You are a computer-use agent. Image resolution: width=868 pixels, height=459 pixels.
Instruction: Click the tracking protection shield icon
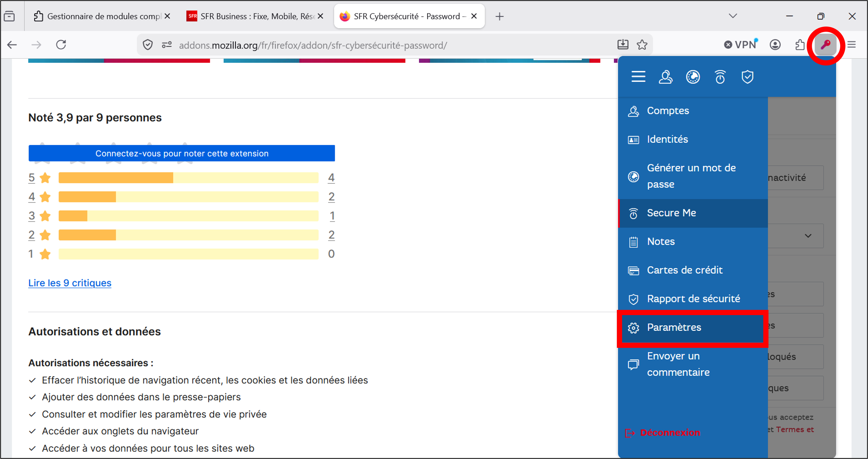(x=148, y=45)
